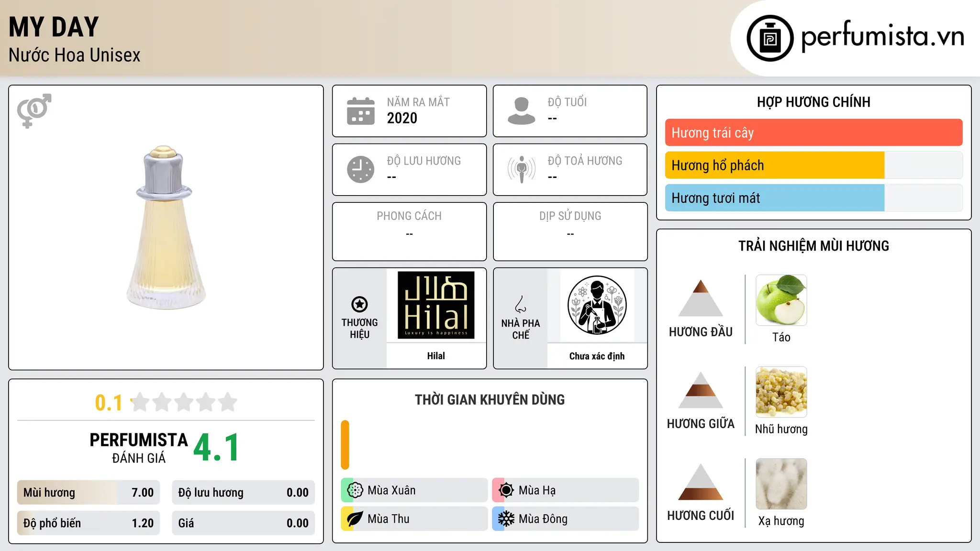980x551 pixels.
Task: Click the Hương cuối pyramid icon
Action: coord(701,482)
